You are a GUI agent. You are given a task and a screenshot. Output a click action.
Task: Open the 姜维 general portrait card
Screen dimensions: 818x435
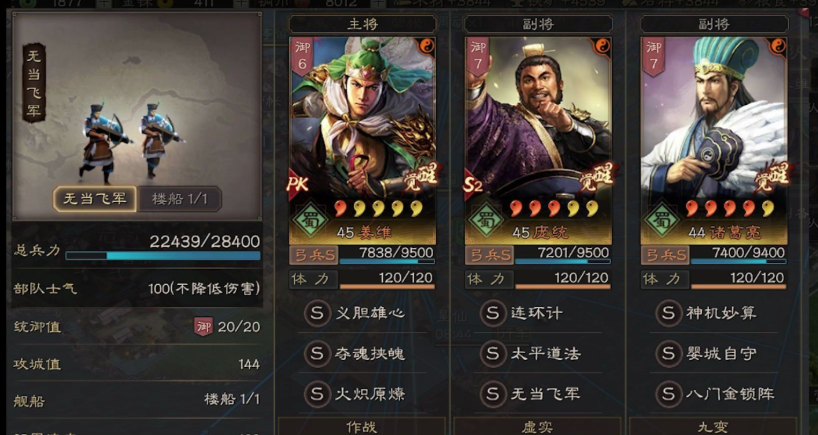(x=363, y=140)
